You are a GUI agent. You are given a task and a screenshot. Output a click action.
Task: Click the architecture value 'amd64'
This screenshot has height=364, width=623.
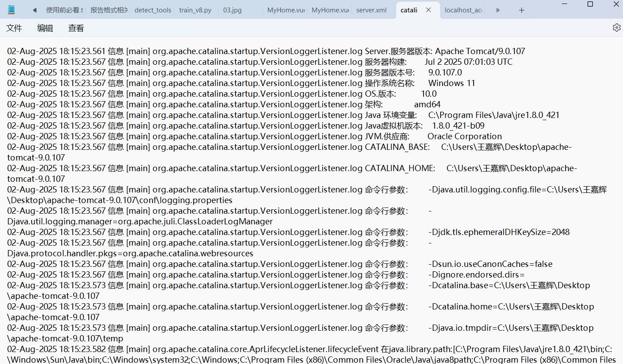pyautogui.click(x=427, y=104)
